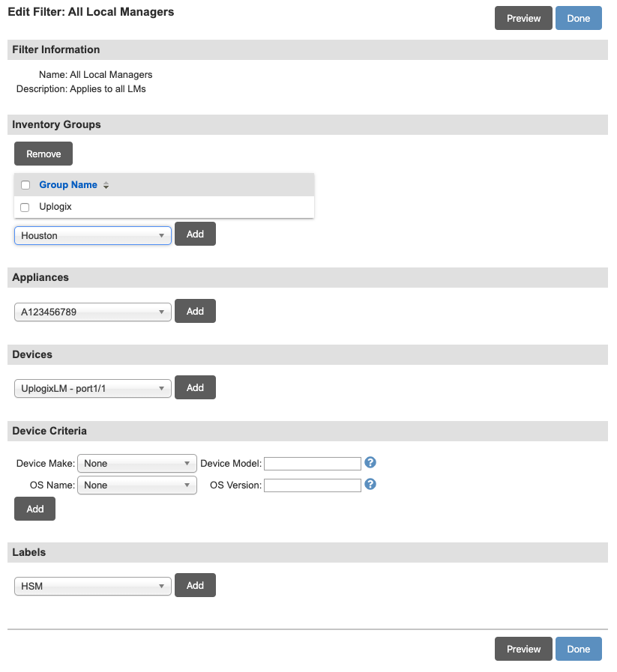
Task: Expand the HSM labels dropdown
Action: (x=93, y=586)
